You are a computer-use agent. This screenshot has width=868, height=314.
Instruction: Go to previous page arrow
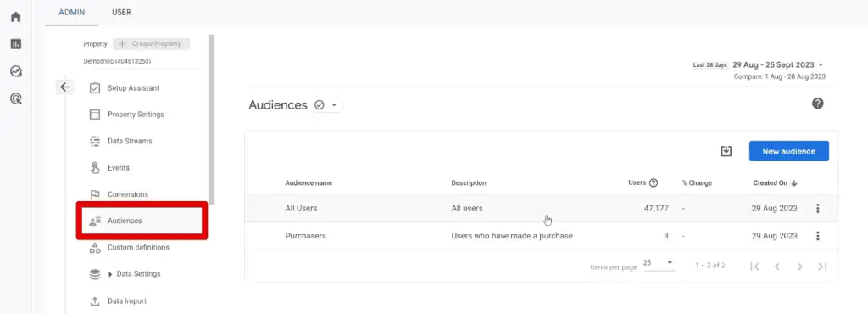[777, 266]
